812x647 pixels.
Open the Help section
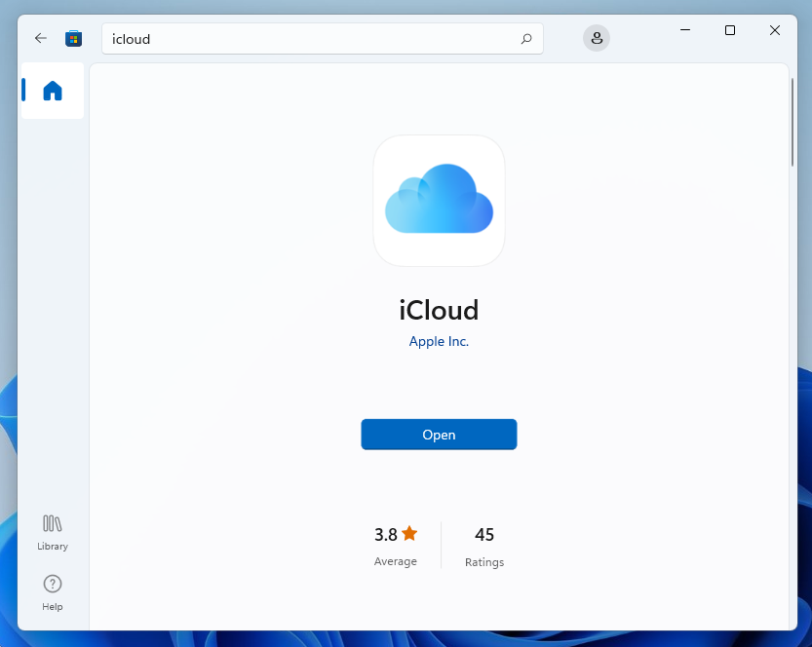click(x=53, y=593)
